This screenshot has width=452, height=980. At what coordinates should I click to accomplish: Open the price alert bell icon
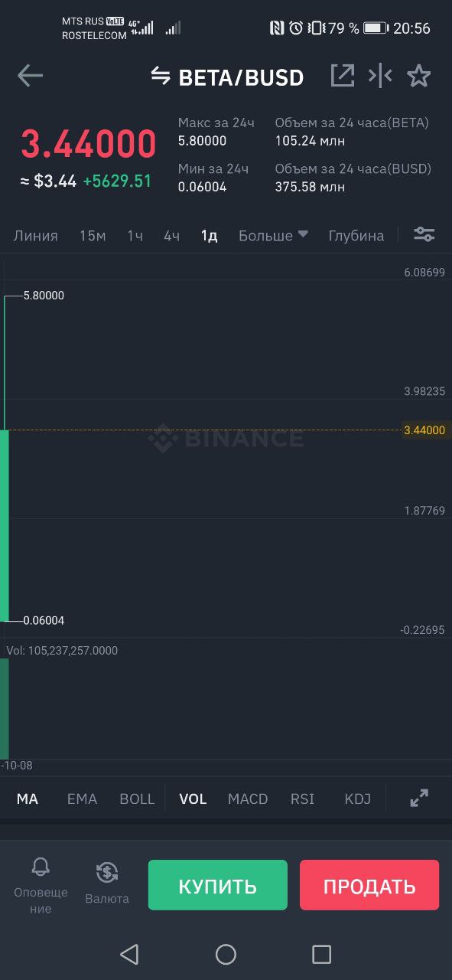click(41, 867)
